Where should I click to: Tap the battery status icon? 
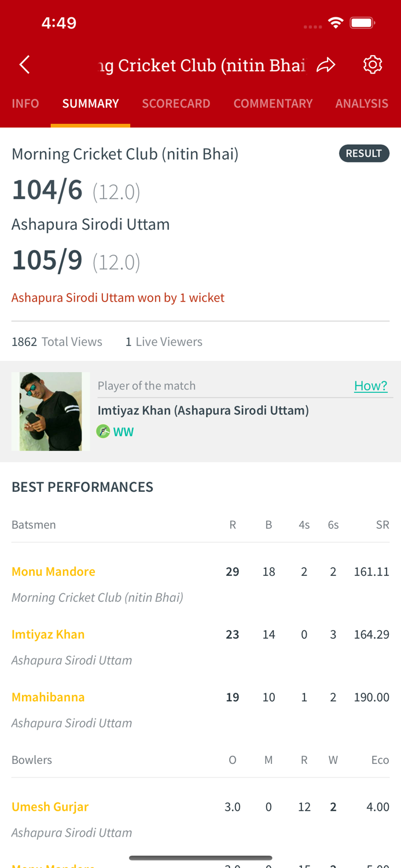(363, 23)
